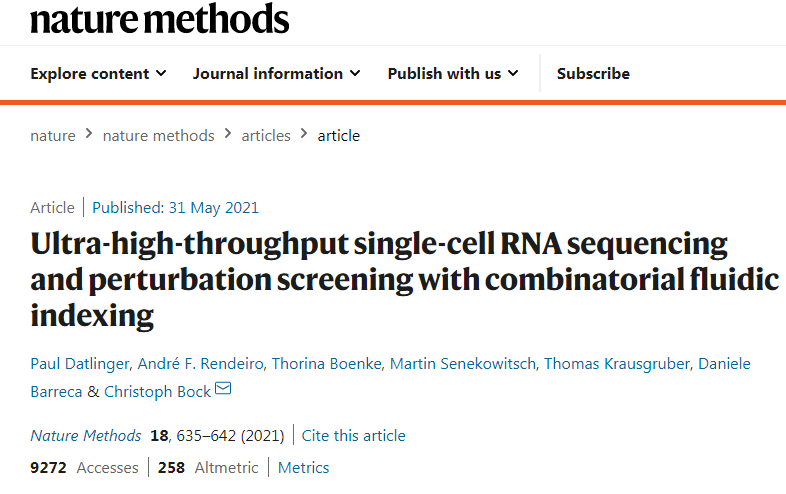This screenshot has height=494, width=786.
Task: Click the Published 31 May 2021 date link
Action: pyautogui.click(x=175, y=208)
